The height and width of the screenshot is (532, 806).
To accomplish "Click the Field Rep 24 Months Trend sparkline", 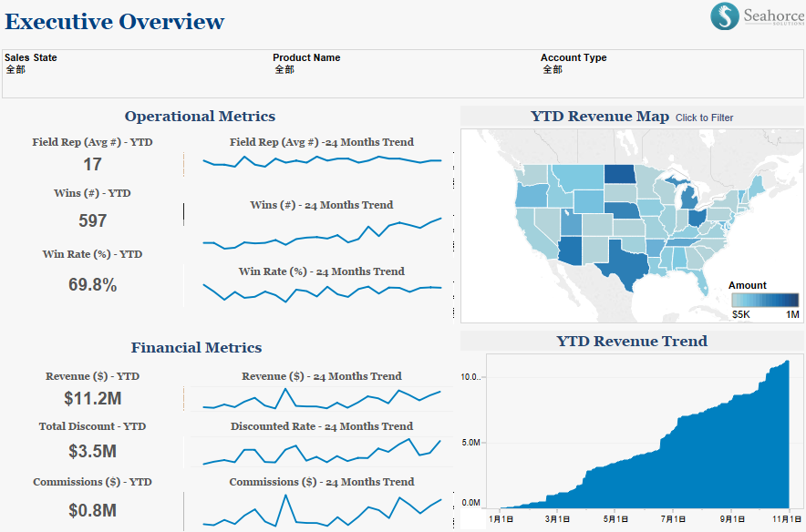I will pyautogui.click(x=321, y=161).
